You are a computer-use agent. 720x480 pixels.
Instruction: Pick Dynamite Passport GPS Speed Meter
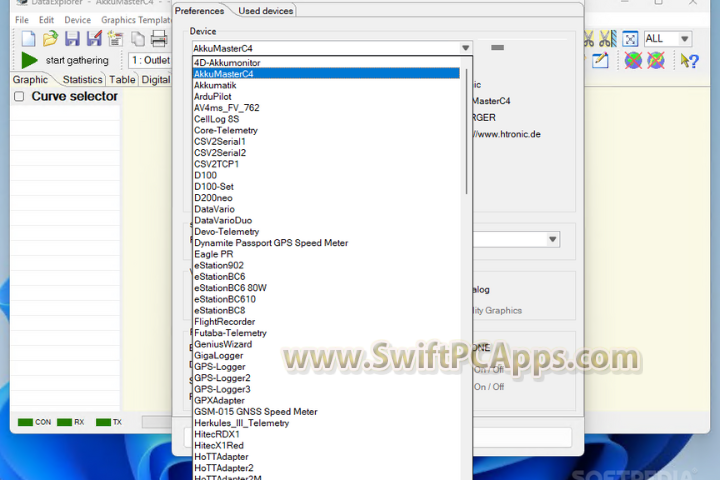tap(326, 243)
